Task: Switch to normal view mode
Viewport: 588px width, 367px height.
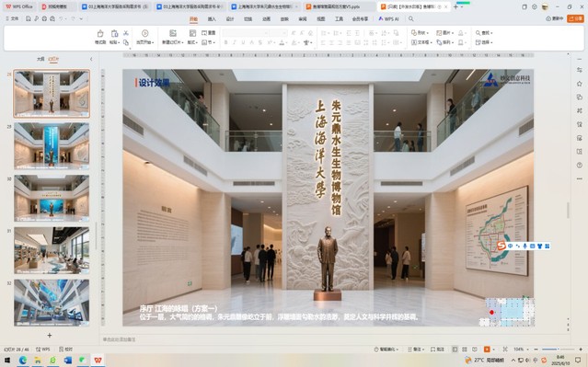Action: tap(455, 349)
